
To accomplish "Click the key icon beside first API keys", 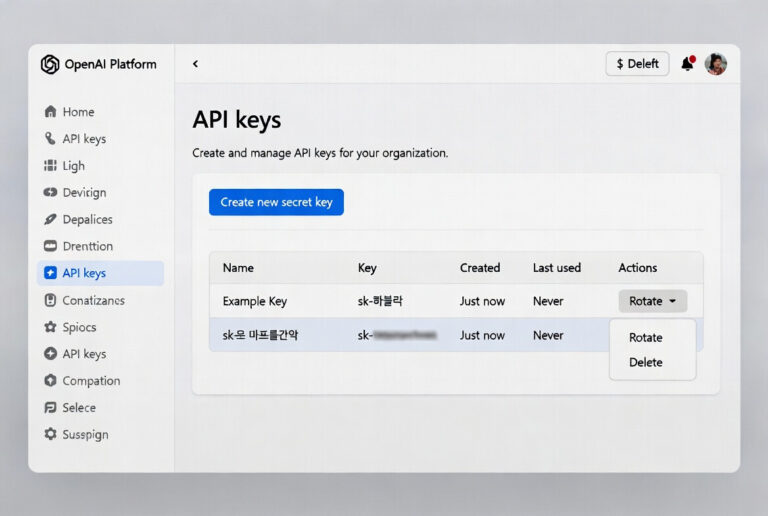I will pos(50,139).
